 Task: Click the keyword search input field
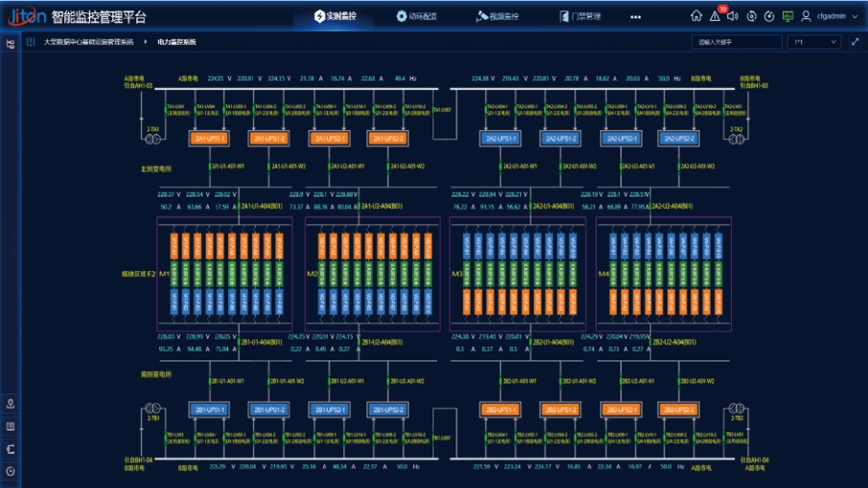click(x=734, y=42)
